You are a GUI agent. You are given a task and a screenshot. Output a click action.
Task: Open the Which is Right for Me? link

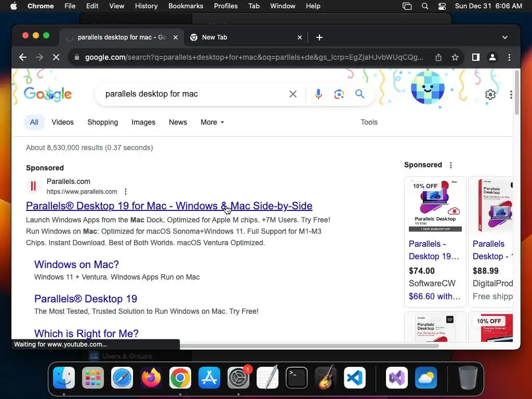(86, 334)
